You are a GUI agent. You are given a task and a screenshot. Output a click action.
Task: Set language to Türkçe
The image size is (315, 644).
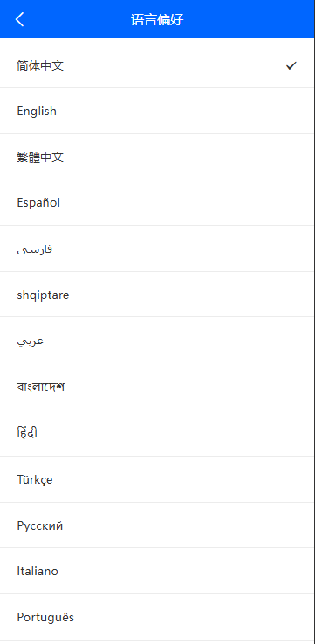click(157, 479)
